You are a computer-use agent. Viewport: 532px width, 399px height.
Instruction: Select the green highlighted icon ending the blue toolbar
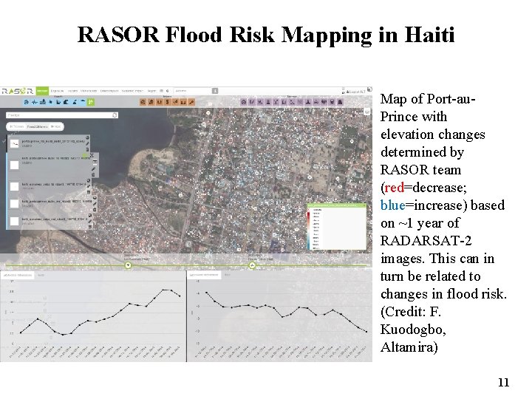point(91,102)
